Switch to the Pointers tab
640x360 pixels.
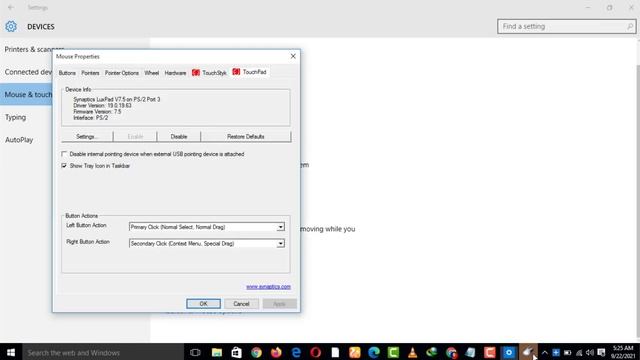pos(90,73)
